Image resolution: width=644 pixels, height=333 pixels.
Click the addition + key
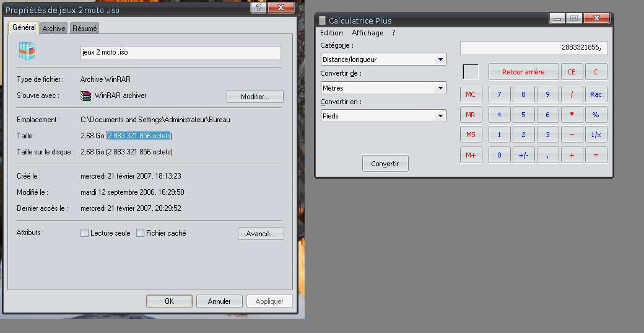pos(572,155)
